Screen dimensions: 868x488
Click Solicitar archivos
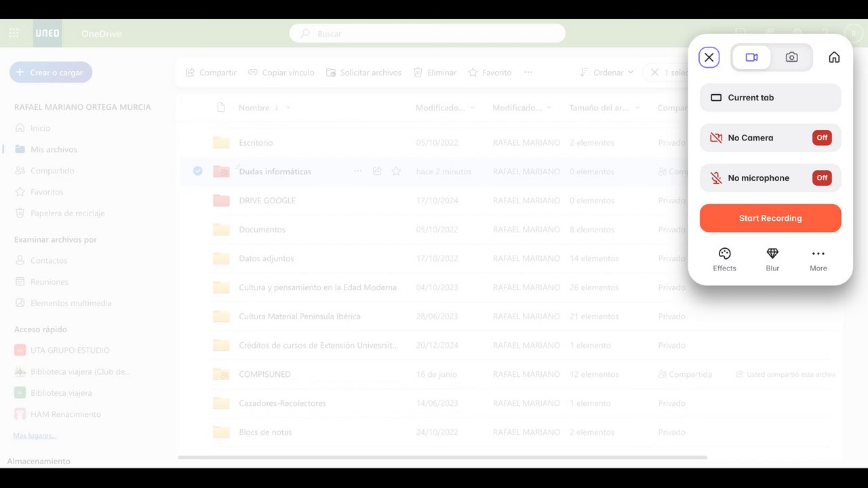[363, 73]
